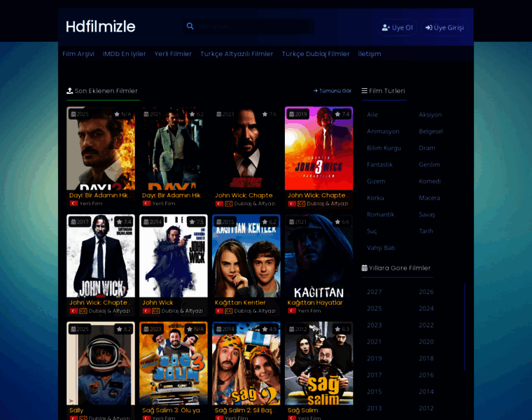This screenshot has width=532, height=420.
Task: Select Türkçe Dublaj Filmler menu item
Action: (316, 54)
